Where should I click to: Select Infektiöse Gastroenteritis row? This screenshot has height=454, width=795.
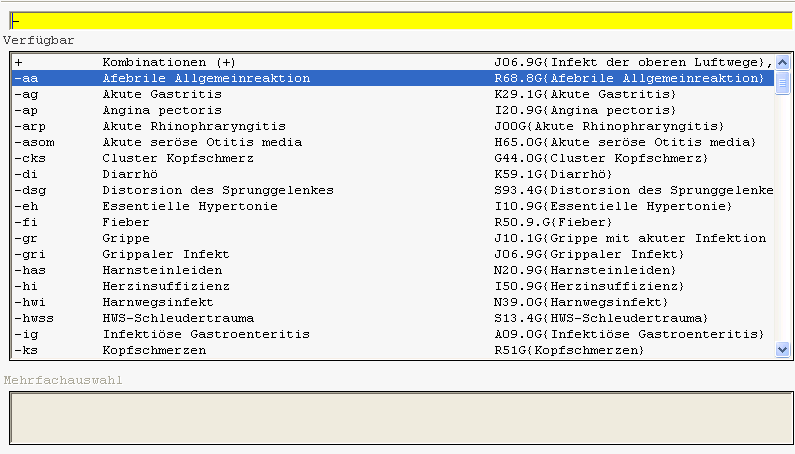pos(393,334)
